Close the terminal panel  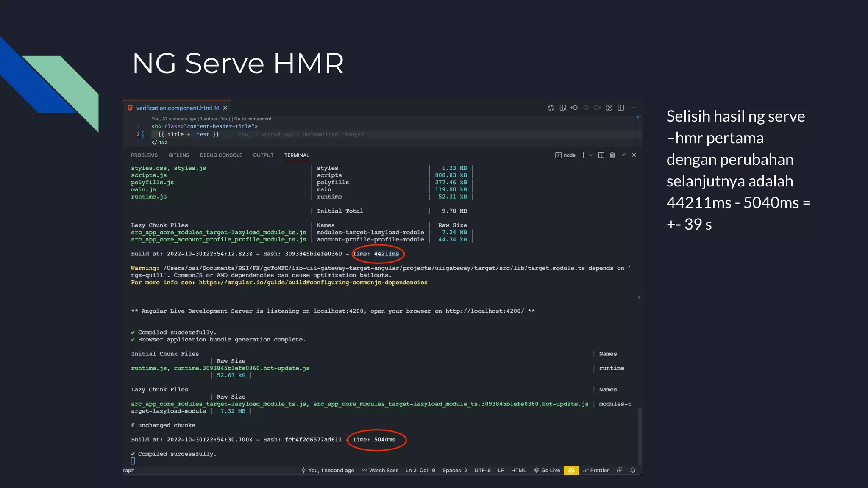pyautogui.click(x=634, y=155)
